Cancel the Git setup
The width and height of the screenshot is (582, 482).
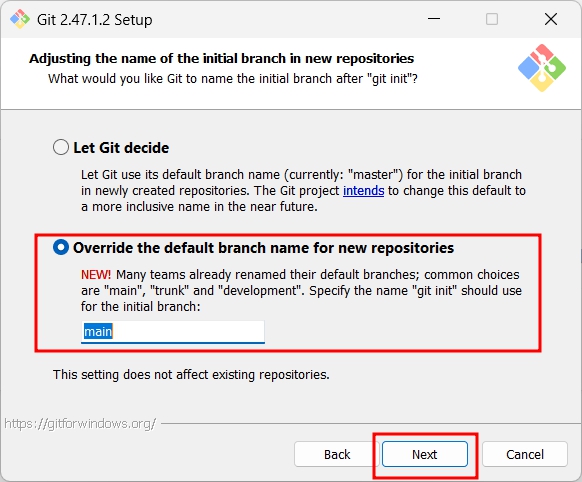[525, 454]
